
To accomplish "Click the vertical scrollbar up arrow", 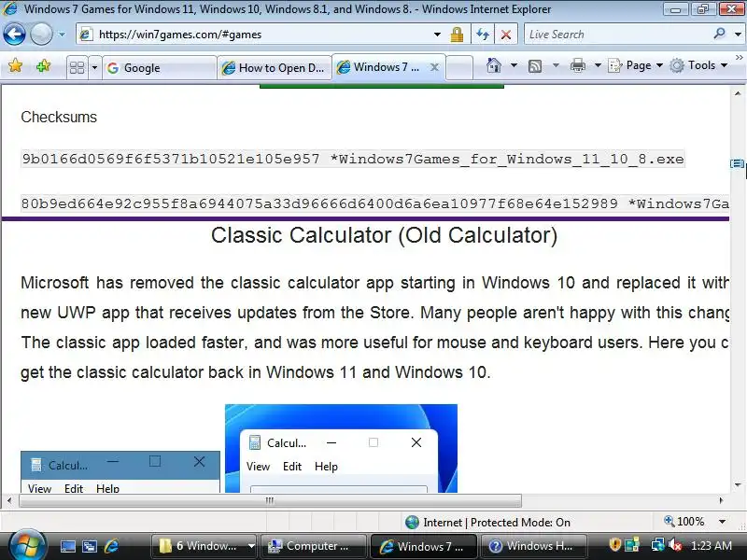I will (738, 93).
